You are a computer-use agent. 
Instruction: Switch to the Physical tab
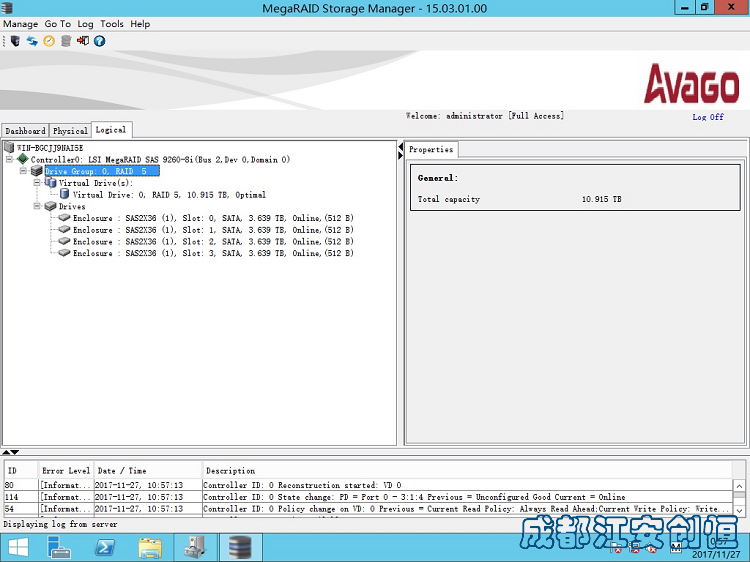[70, 131]
